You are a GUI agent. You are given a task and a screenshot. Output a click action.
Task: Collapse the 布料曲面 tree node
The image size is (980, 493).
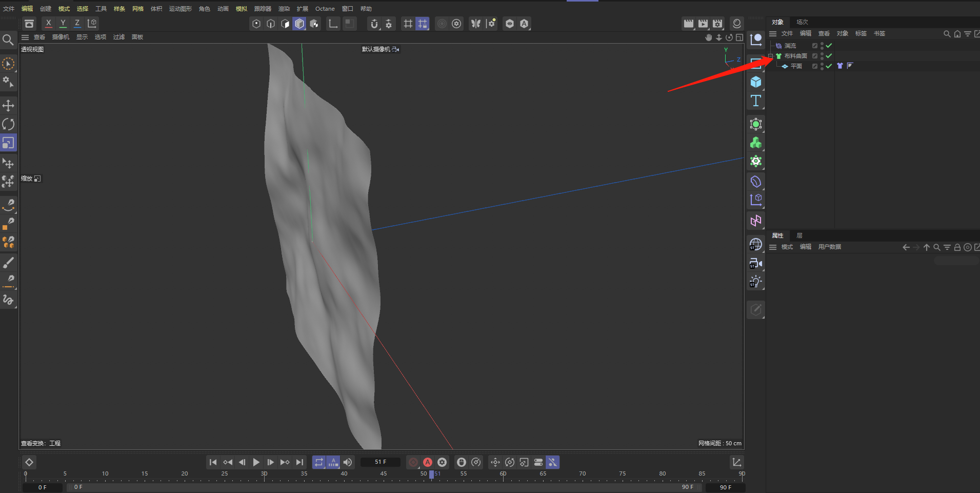(771, 56)
